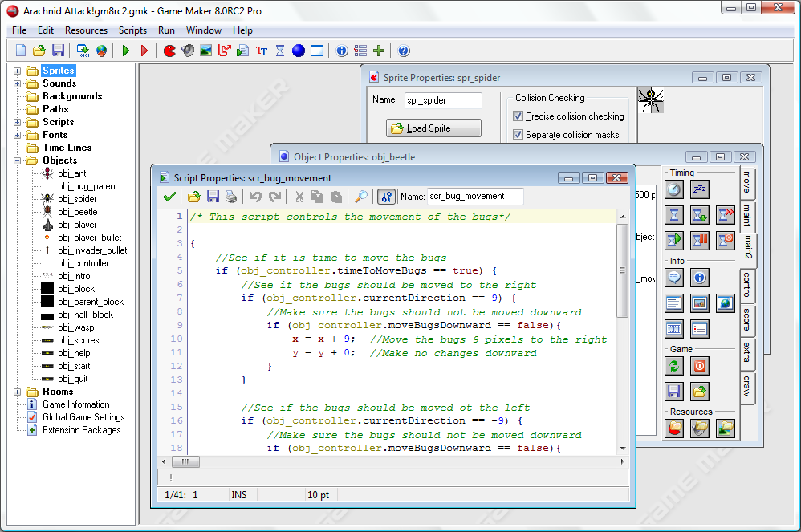Create a background from the main toolbar
Screen dimensions: 801x532
206,51
